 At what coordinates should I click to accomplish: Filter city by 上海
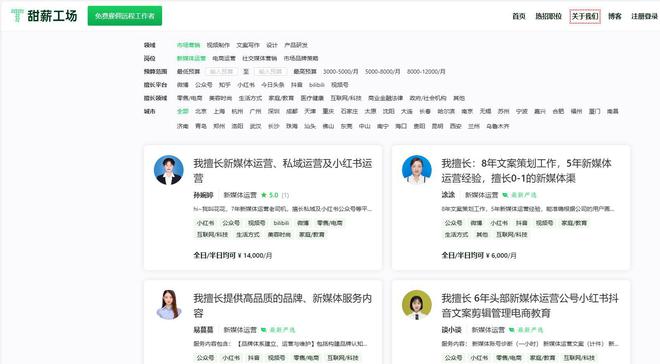coord(219,112)
